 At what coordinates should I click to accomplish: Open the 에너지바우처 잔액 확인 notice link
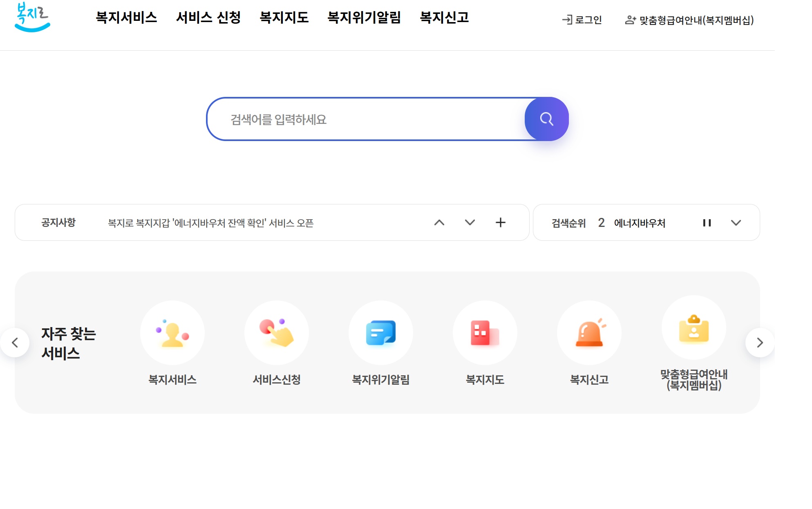tap(210, 223)
